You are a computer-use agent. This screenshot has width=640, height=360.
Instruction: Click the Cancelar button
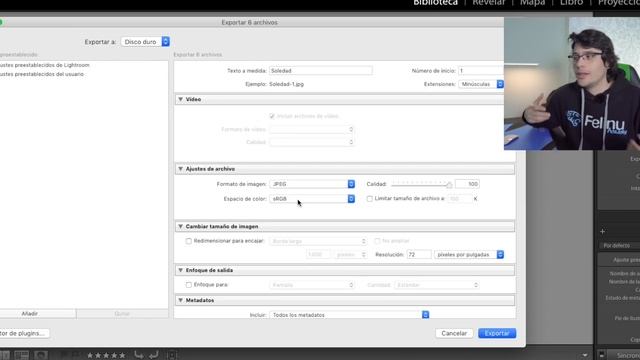coord(454,333)
